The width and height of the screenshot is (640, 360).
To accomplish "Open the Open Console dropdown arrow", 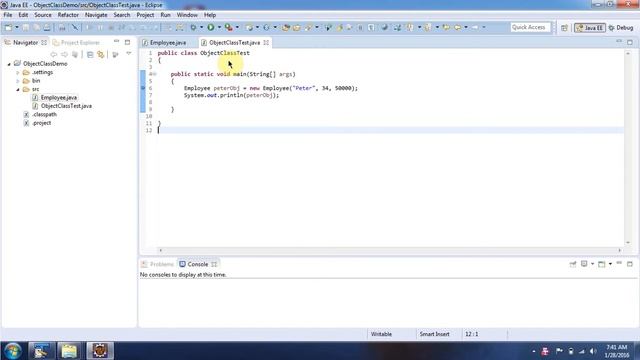I will 610,264.
